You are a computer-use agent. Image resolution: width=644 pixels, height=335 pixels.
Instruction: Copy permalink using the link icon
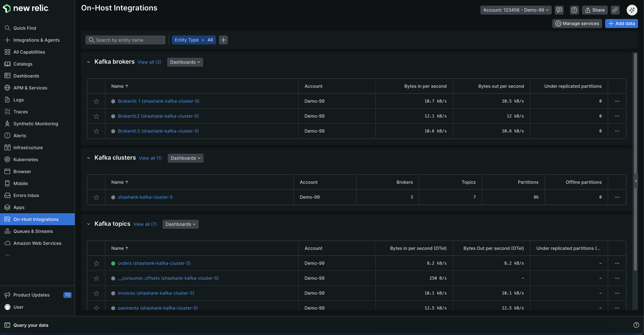pyautogui.click(x=615, y=10)
